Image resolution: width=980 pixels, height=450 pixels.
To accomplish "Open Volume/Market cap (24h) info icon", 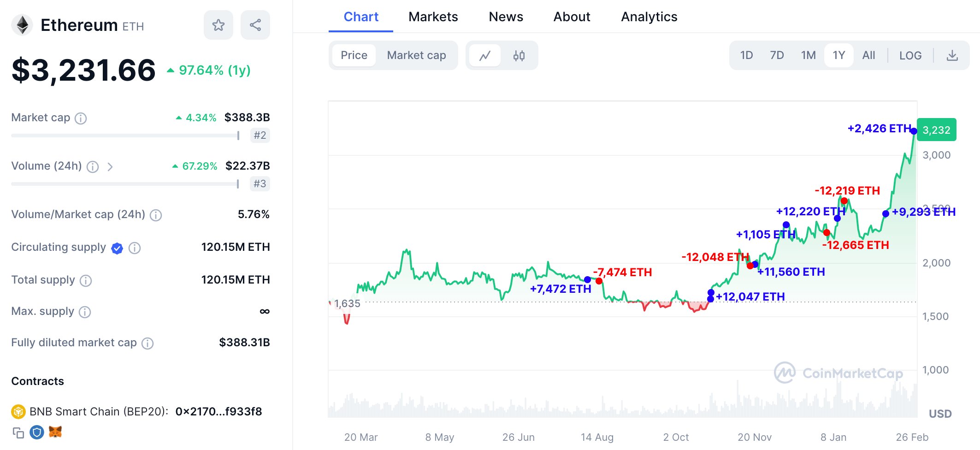I will coord(156,215).
